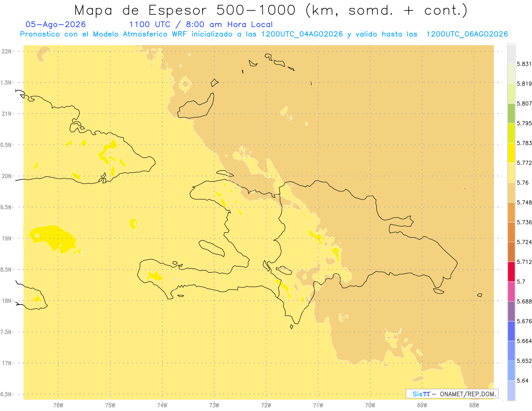Select the purple legend swatch between 5.676 and 5.688

click(x=511, y=311)
